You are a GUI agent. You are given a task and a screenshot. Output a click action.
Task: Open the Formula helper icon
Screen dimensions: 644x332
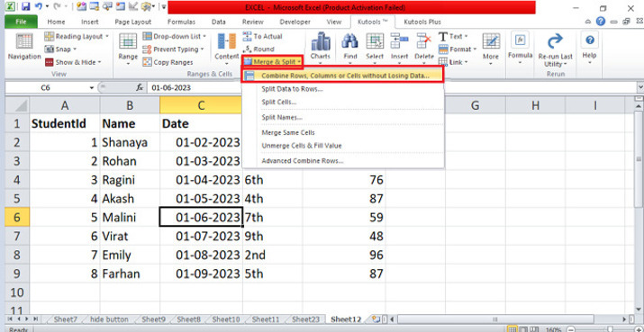(520, 40)
